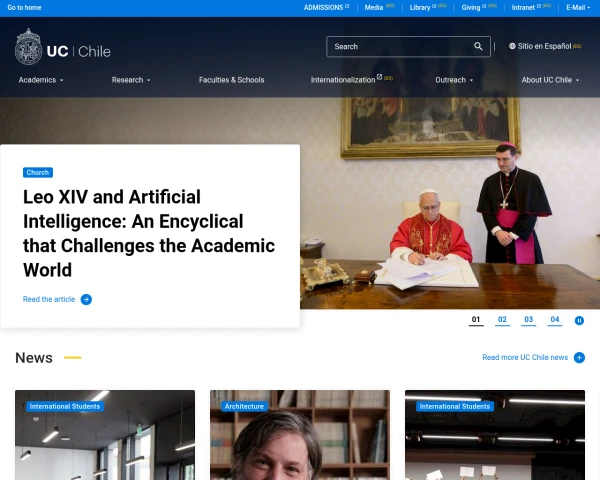Screen dimensions: 600x480
Task: Expand the Academics dropdown menu
Action: (41, 80)
